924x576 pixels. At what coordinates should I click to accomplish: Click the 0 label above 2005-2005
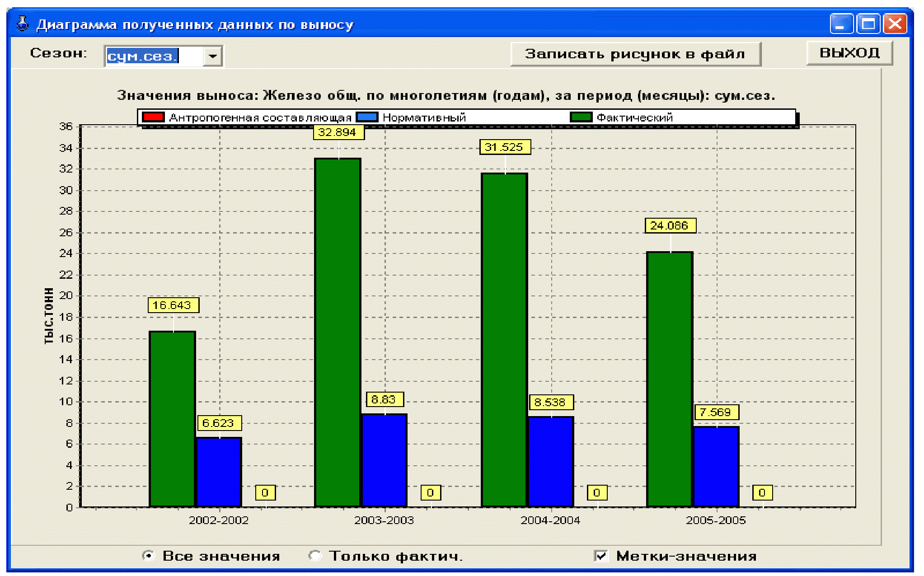[762, 493]
